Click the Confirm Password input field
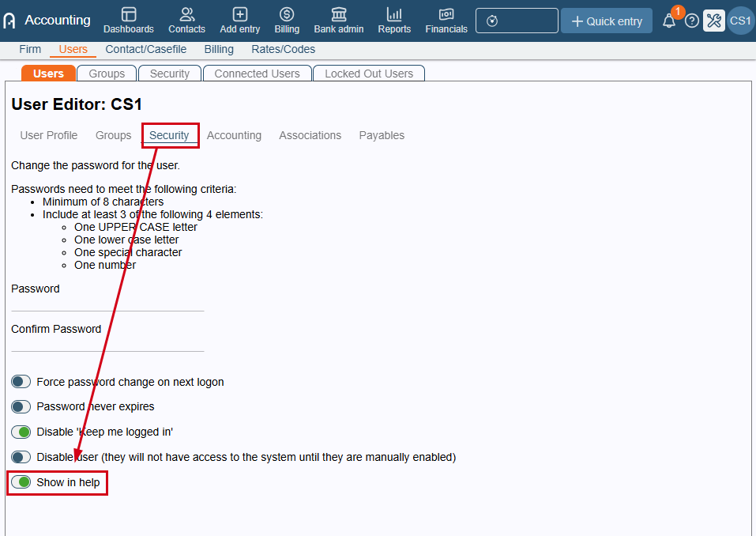 coord(107,344)
